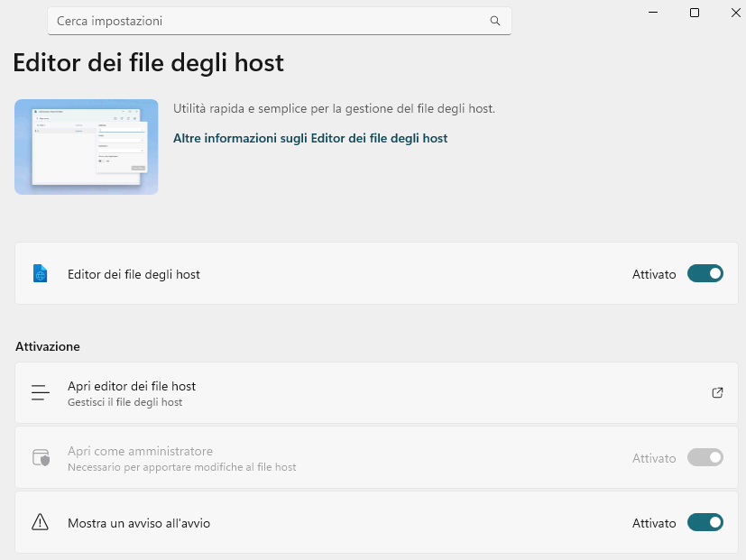746x560 pixels.
Task: Click the lines icon beside Apri editor dei file host
Action: (41, 392)
